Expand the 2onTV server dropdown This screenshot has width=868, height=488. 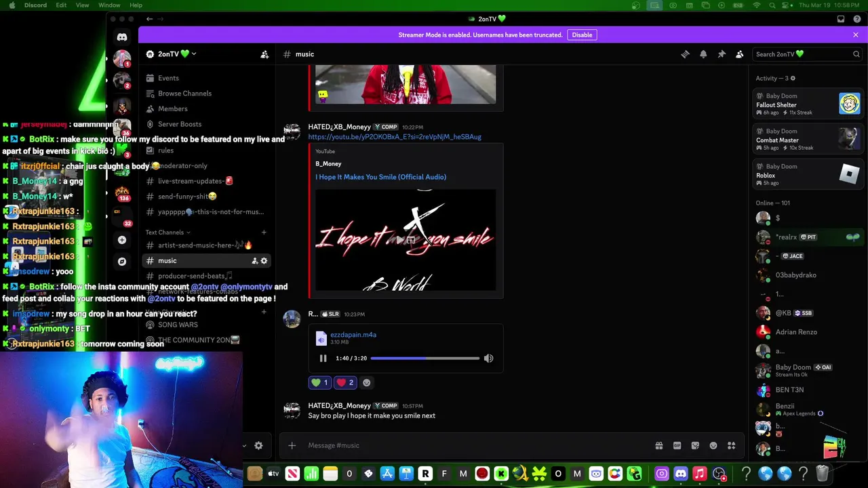[194, 54]
